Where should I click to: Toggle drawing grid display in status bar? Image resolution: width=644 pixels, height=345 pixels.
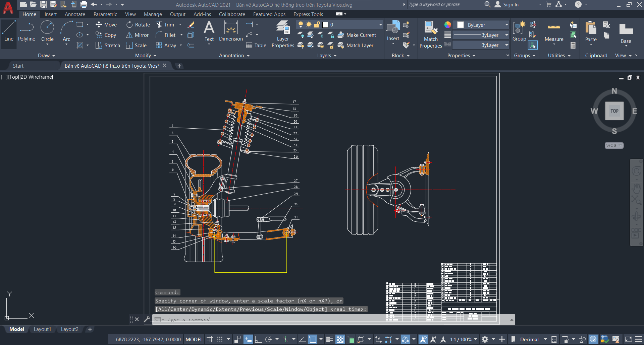pos(210,339)
